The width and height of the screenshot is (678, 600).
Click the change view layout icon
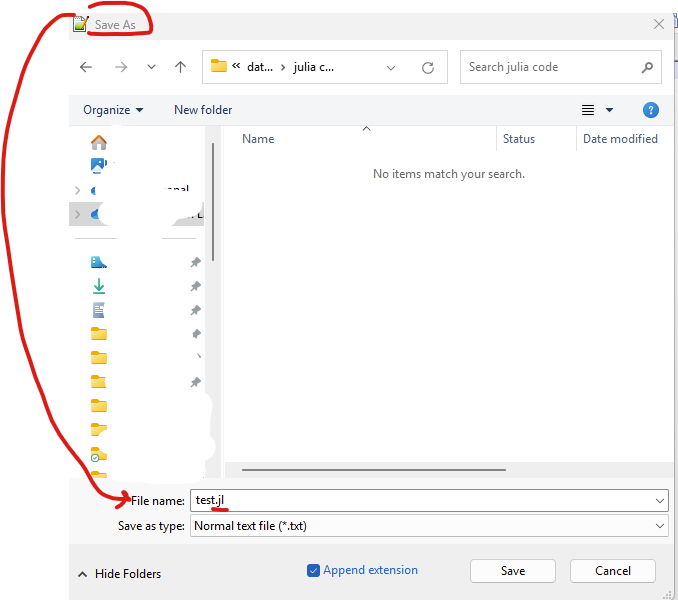pos(588,110)
